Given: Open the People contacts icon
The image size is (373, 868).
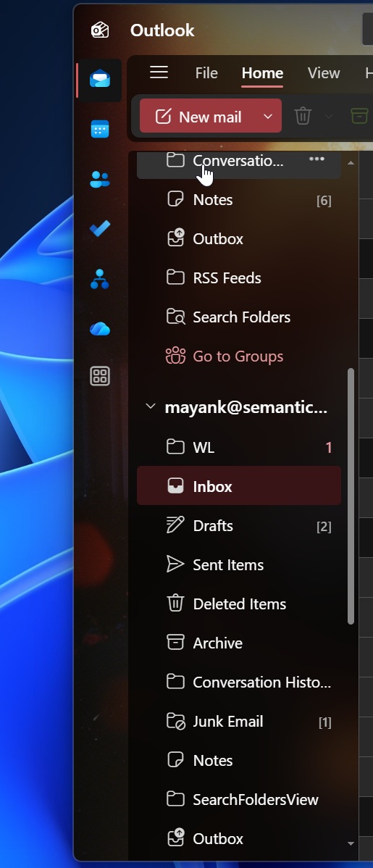Looking at the screenshot, I should coord(100,180).
